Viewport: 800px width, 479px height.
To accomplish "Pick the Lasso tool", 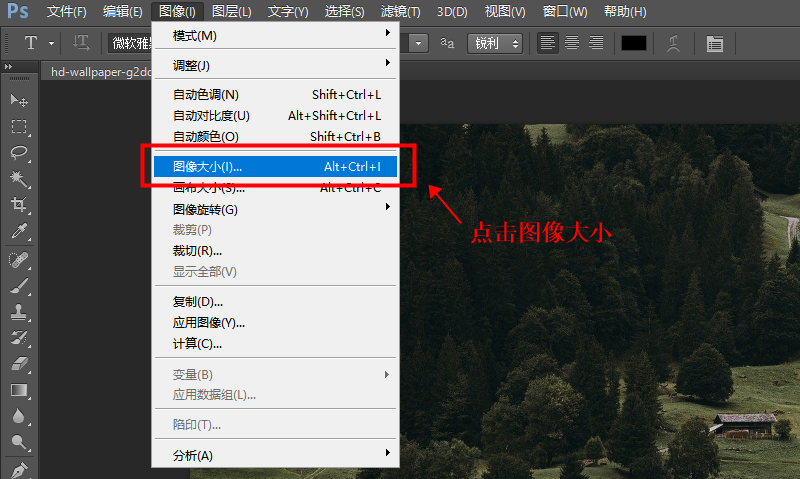I will [x=19, y=153].
